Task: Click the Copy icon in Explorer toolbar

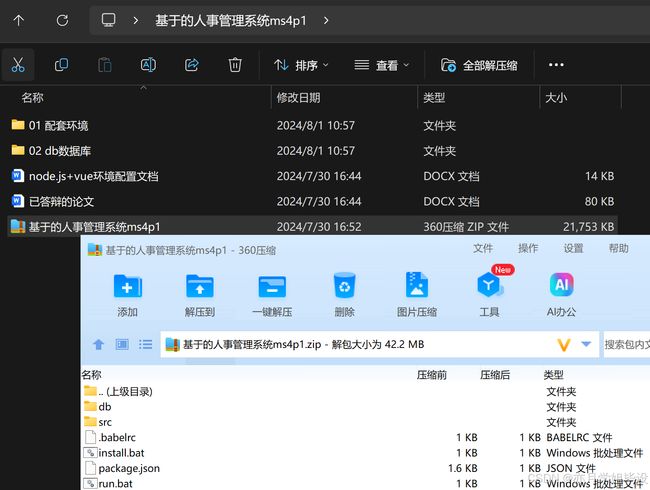Action: [x=62, y=65]
